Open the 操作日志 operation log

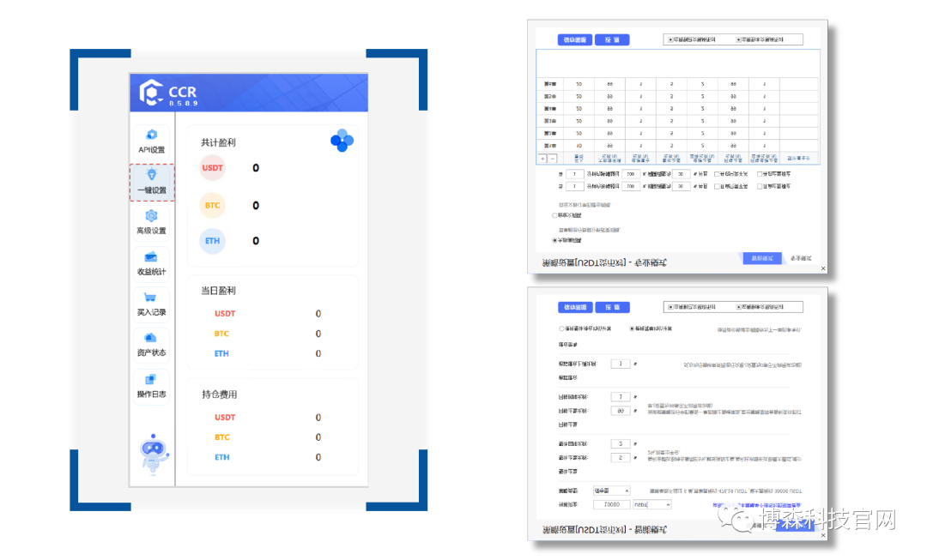152,385
